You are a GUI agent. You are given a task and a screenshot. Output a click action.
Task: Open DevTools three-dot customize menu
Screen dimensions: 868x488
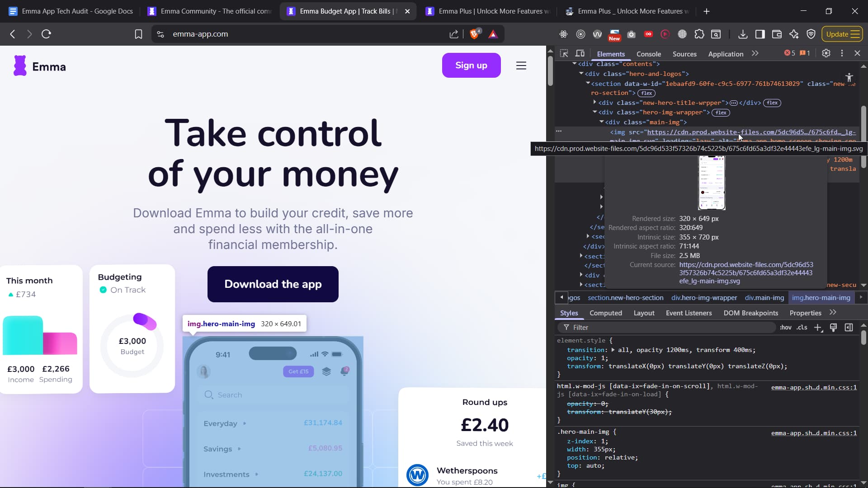click(842, 53)
